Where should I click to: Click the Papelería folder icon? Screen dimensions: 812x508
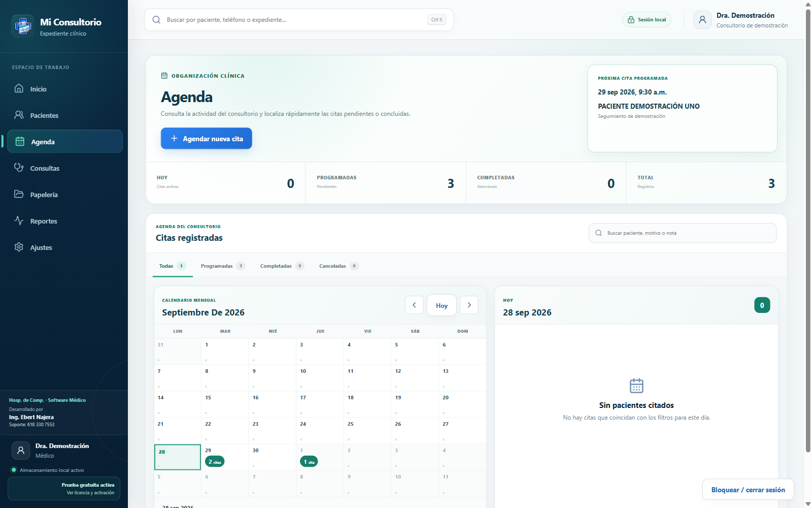(x=19, y=194)
